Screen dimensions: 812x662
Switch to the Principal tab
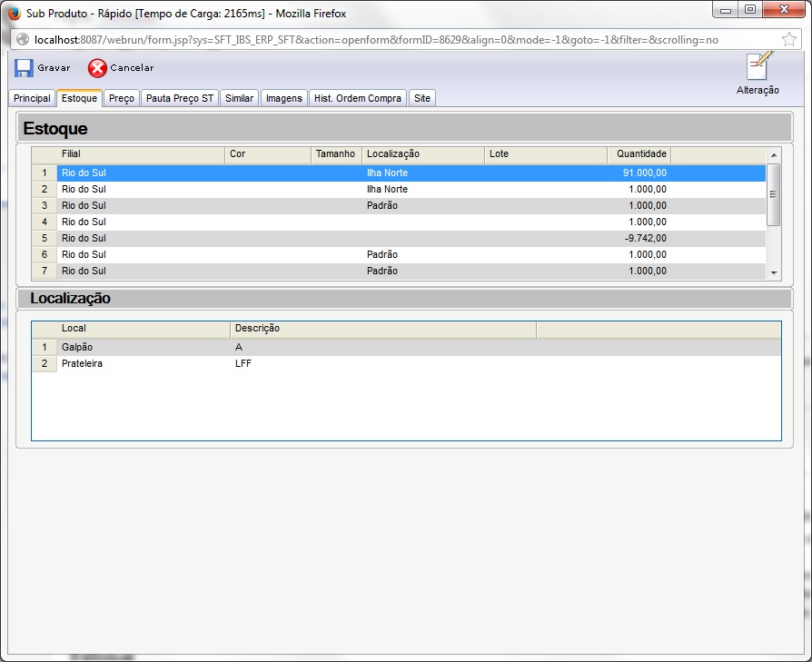tap(32, 98)
